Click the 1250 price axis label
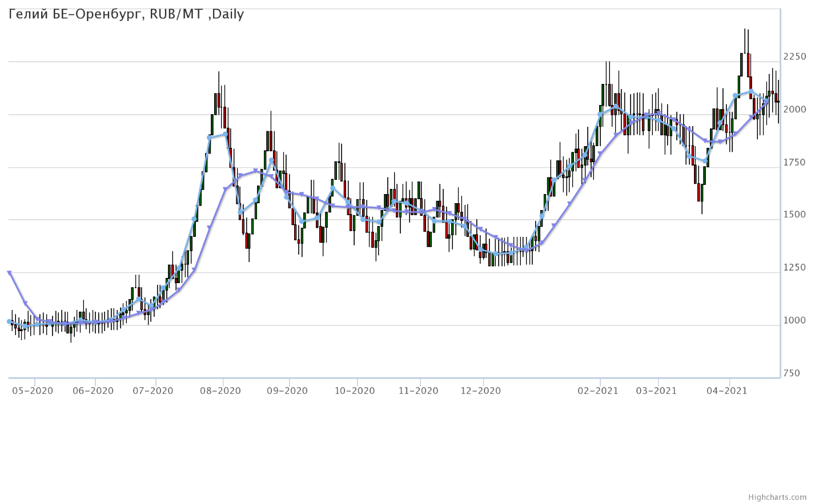The image size is (815, 504). pos(795,268)
